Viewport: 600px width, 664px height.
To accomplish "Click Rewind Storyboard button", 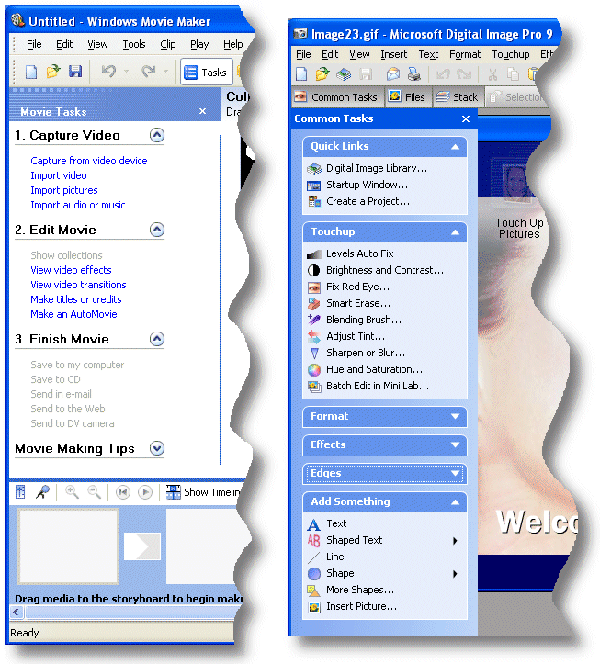I will [123, 492].
